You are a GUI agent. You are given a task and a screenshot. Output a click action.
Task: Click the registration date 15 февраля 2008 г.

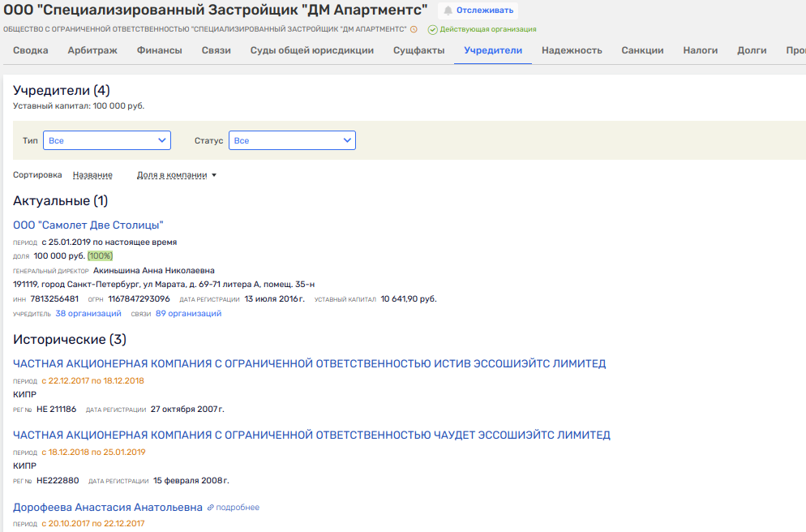191,481
